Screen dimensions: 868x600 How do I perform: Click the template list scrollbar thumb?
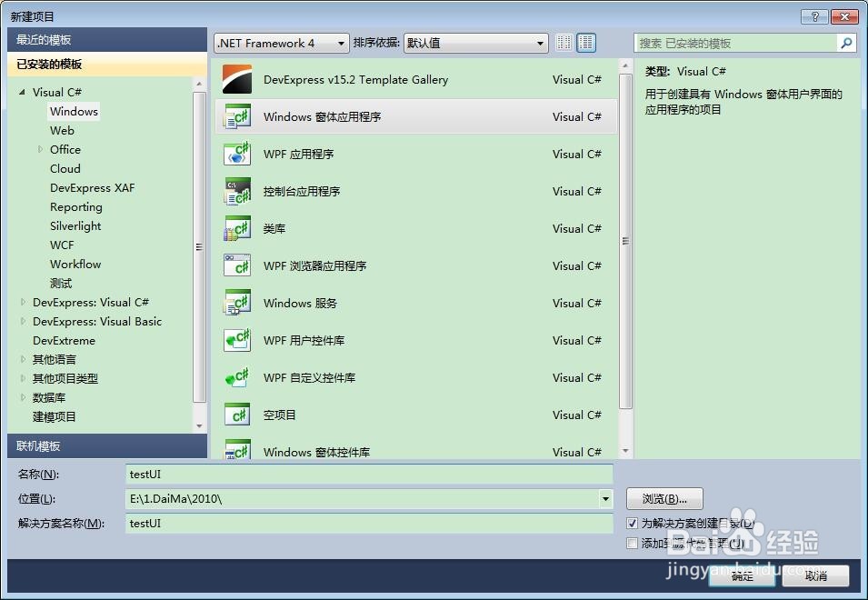[x=625, y=241]
